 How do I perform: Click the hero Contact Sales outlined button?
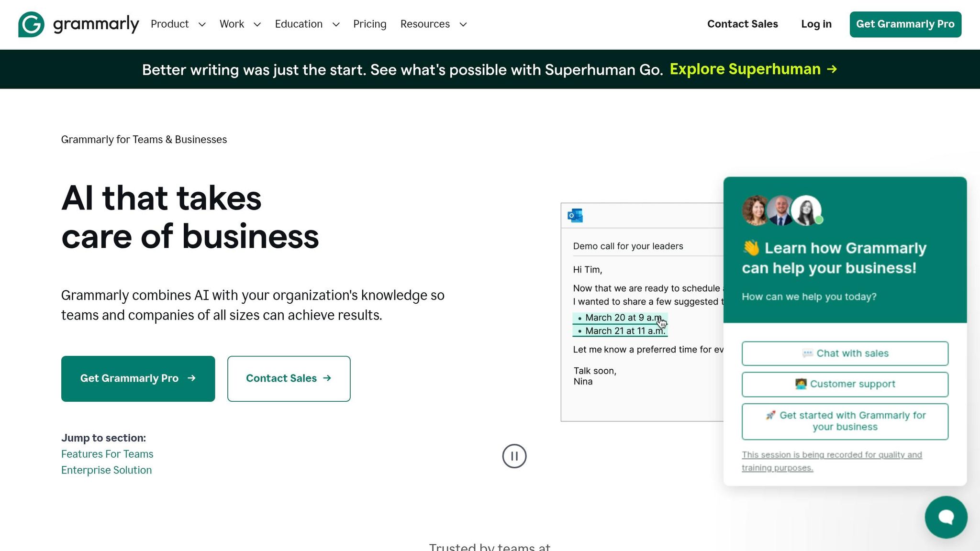(289, 378)
